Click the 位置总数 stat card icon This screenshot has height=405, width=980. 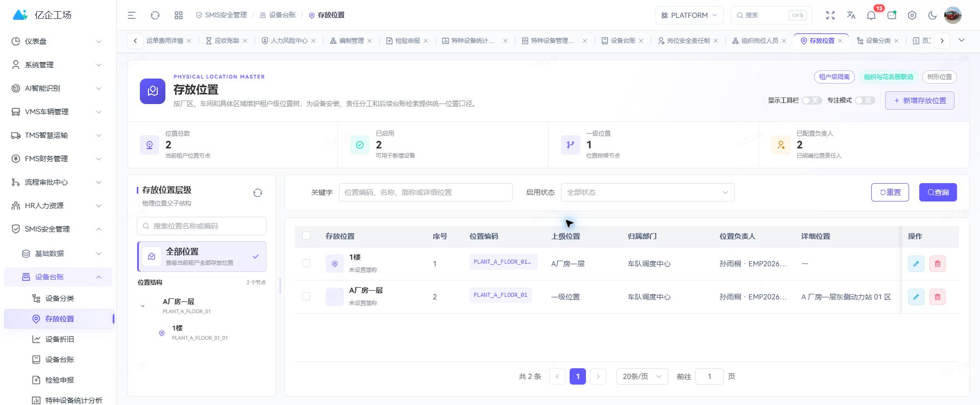150,145
